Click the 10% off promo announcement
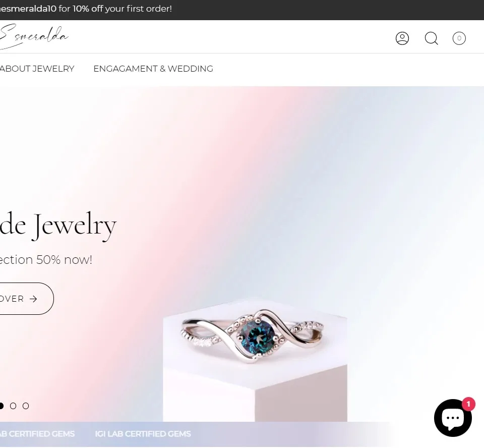The width and height of the screenshot is (484, 448). [86, 9]
